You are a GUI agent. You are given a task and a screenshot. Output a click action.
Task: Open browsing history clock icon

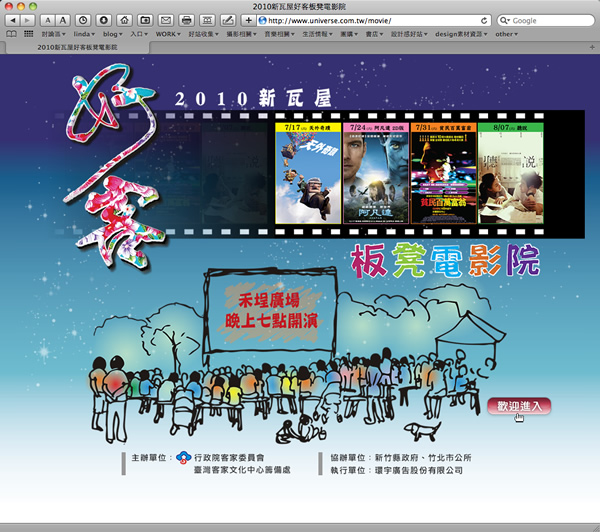83,20
